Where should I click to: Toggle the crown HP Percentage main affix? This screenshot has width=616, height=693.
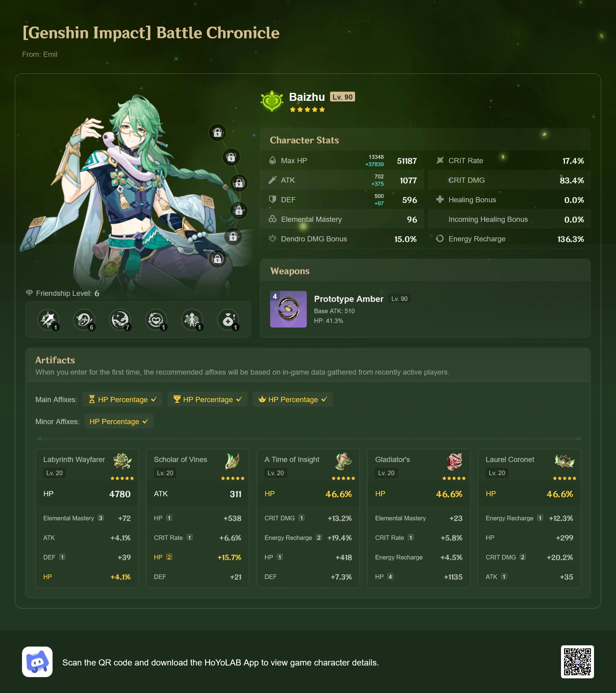click(x=292, y=399)
